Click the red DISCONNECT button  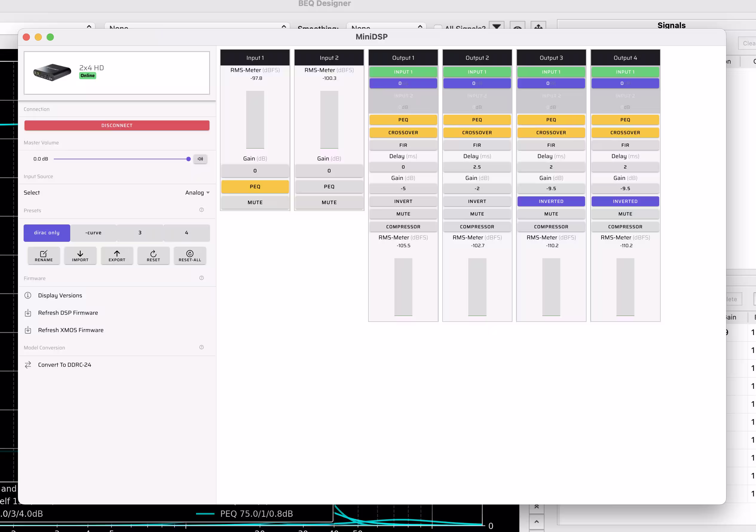click(x=117, y=126)
